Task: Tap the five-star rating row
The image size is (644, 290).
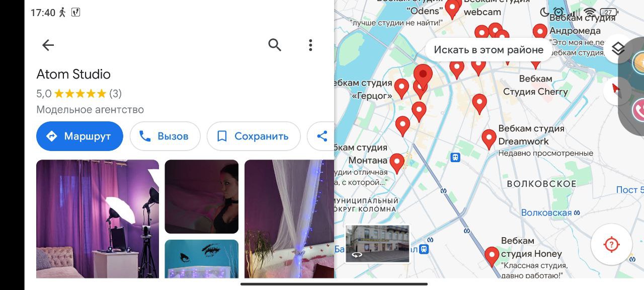Action: click(79, 94)
